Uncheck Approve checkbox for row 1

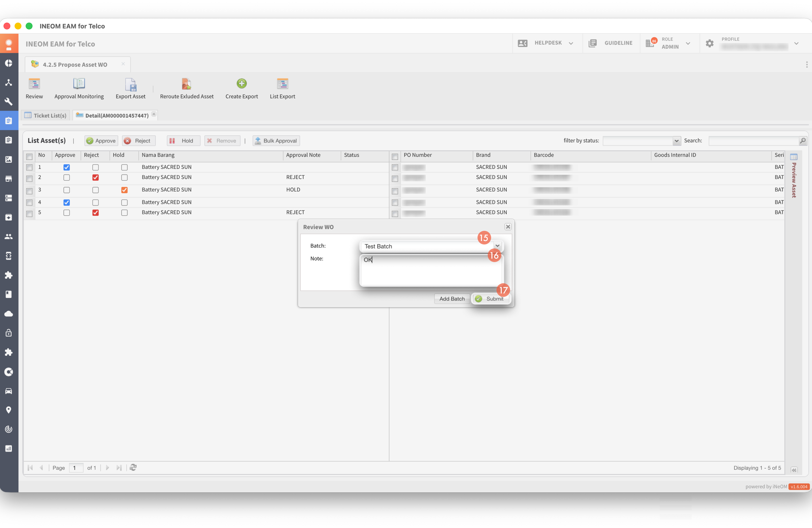67,167
